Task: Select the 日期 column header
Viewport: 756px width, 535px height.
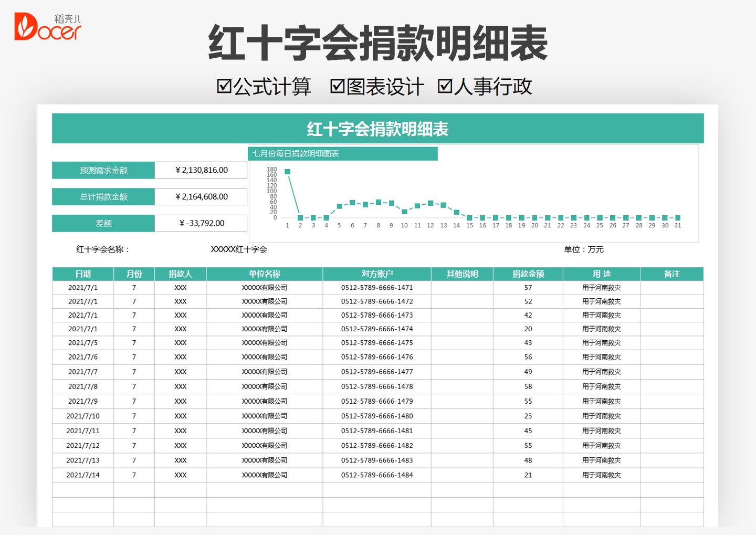Action: click(x=82, y=274)
